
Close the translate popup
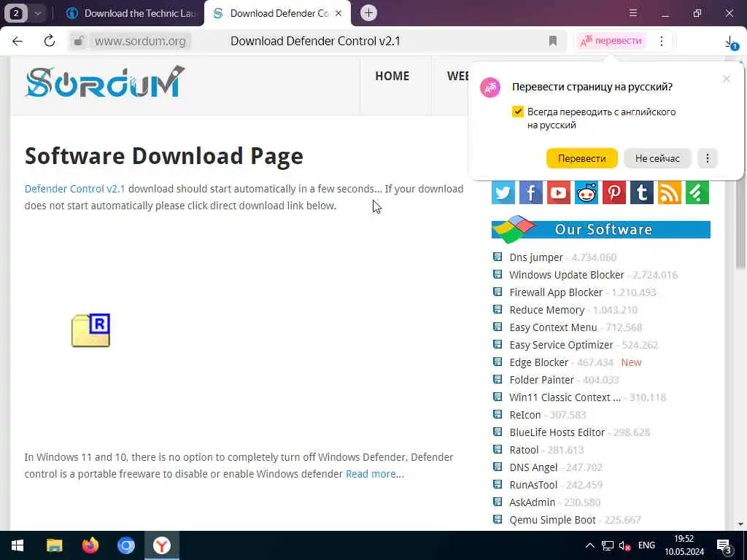pos(726,79)
